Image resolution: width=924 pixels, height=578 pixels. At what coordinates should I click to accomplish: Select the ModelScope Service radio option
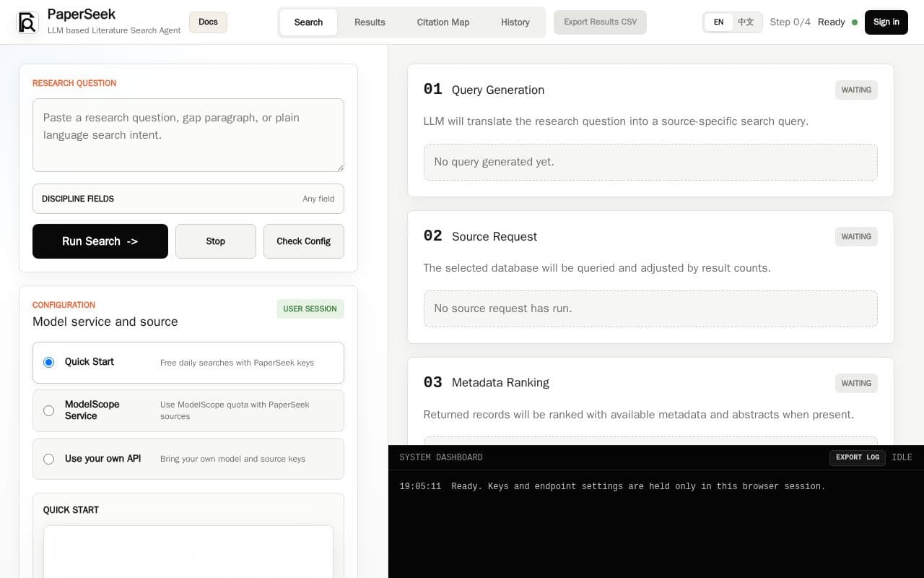(48, 411)
